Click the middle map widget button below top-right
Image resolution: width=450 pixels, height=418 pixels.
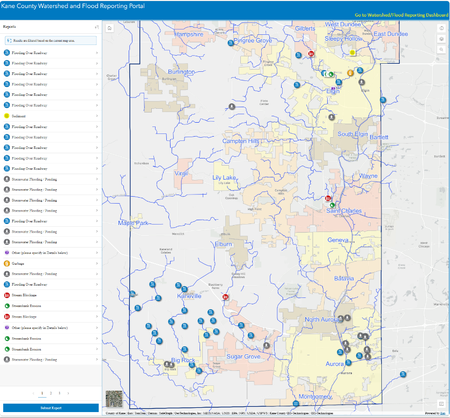(x=441, y=39)
